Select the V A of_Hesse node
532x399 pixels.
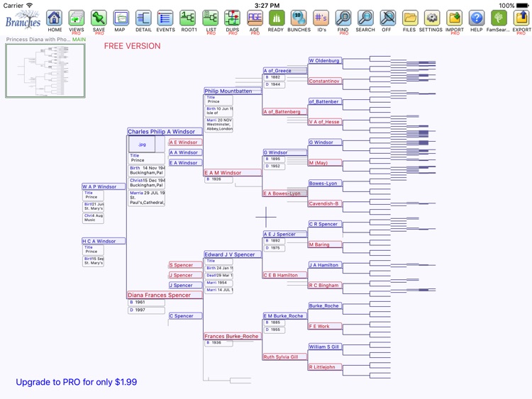point(325,122)
